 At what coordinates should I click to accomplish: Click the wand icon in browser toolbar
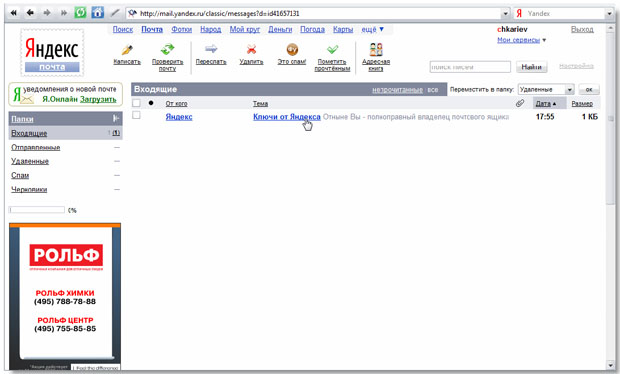pos(115,13)
